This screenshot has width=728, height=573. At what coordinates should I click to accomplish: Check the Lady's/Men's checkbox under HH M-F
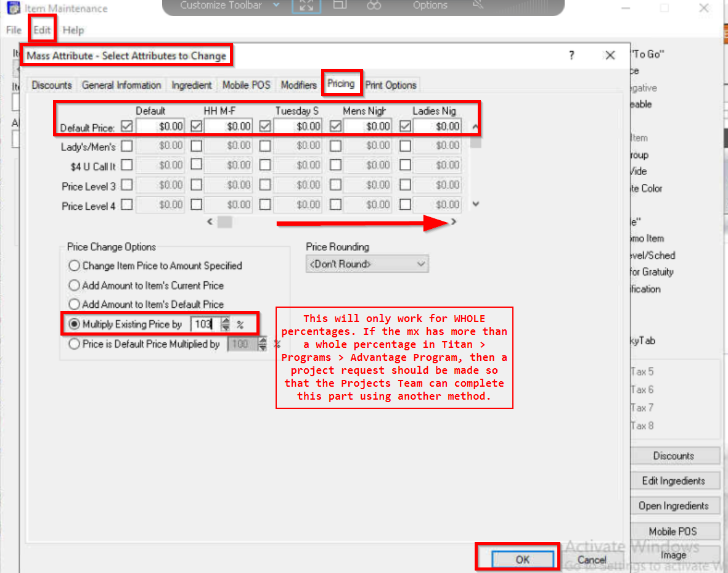pos(196,146)
